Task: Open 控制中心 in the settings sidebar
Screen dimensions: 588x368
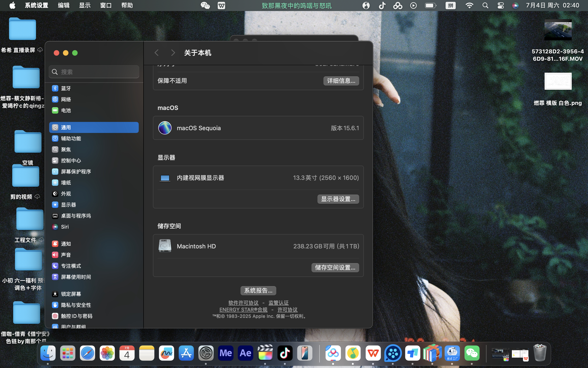Action: (94, 161)
